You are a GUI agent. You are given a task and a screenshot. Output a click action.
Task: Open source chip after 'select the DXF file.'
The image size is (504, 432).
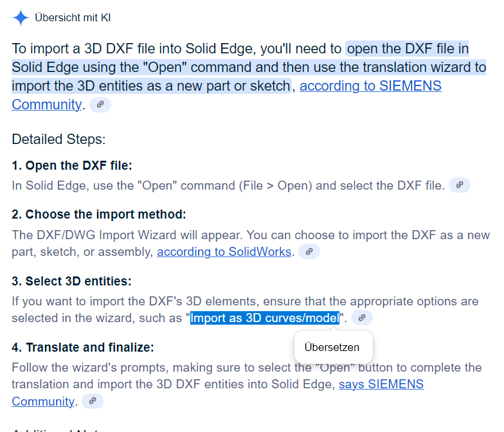pos(460,185)
